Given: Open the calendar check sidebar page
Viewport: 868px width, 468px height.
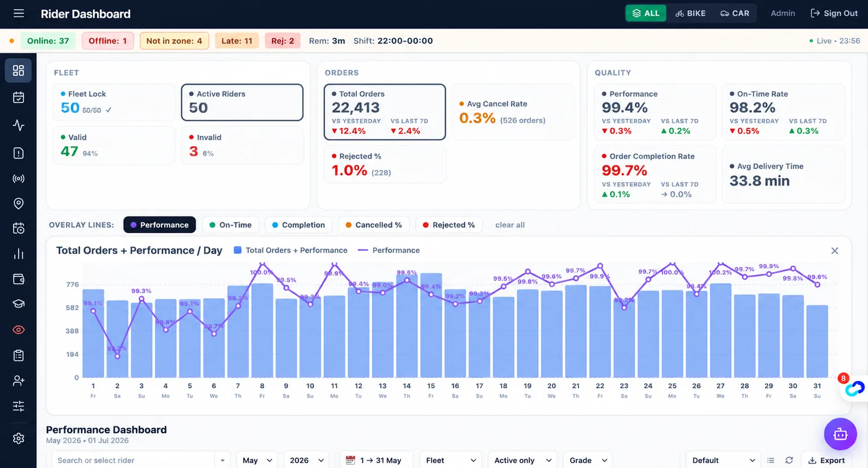Looking at the screenshot, I should pos(18,98).
